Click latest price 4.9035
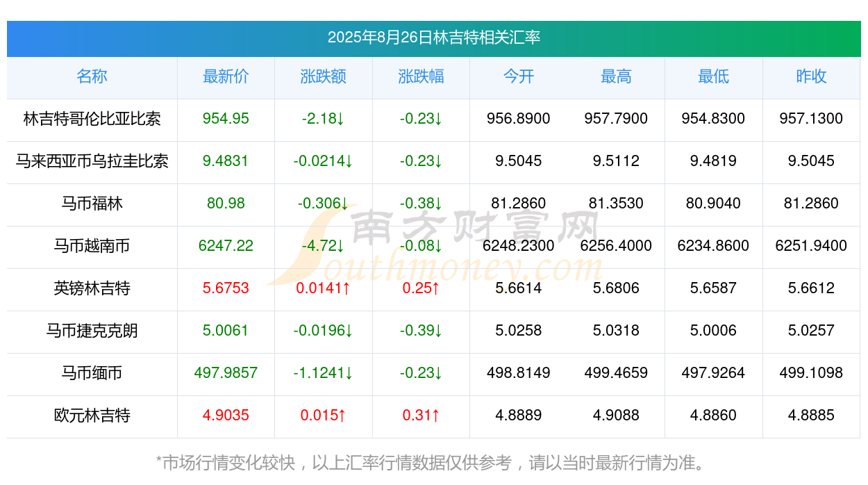This screenshot has width=868, height=485. [x=226, y=416]
